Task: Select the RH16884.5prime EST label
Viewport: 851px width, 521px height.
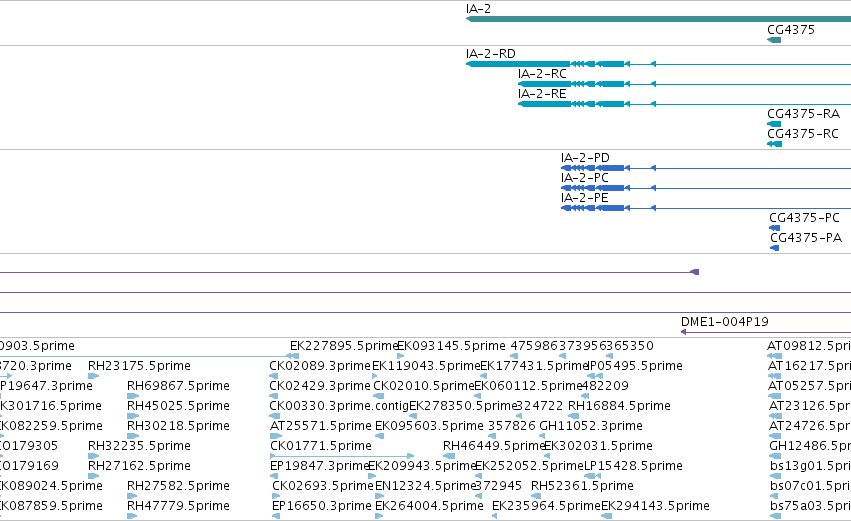Action: click(619, 406)
